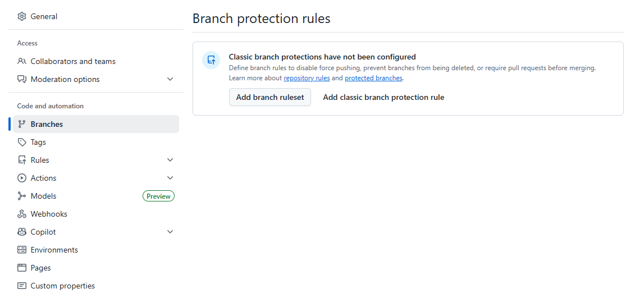
Task: Click the Webhooks icon
Action: coord(22,214)
